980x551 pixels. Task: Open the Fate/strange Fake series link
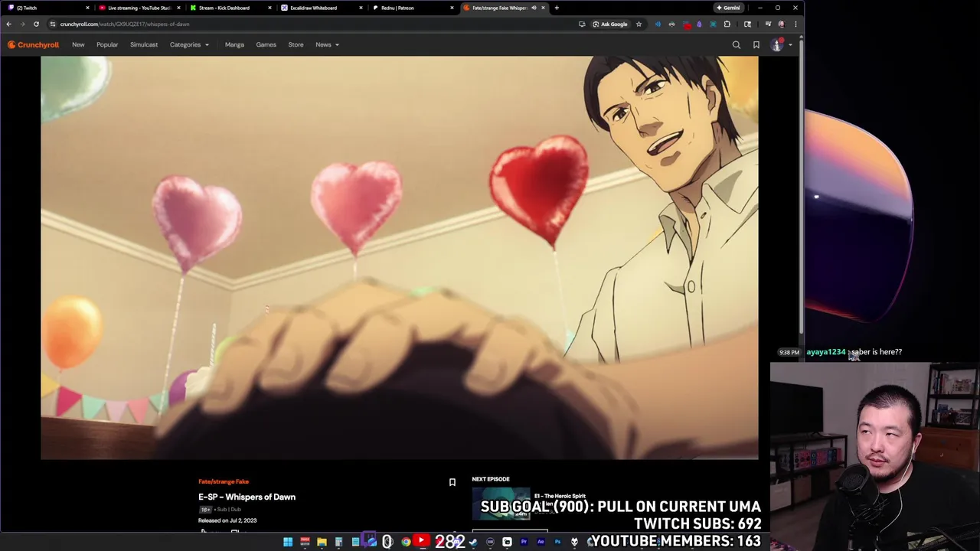[x=224, y=481]
